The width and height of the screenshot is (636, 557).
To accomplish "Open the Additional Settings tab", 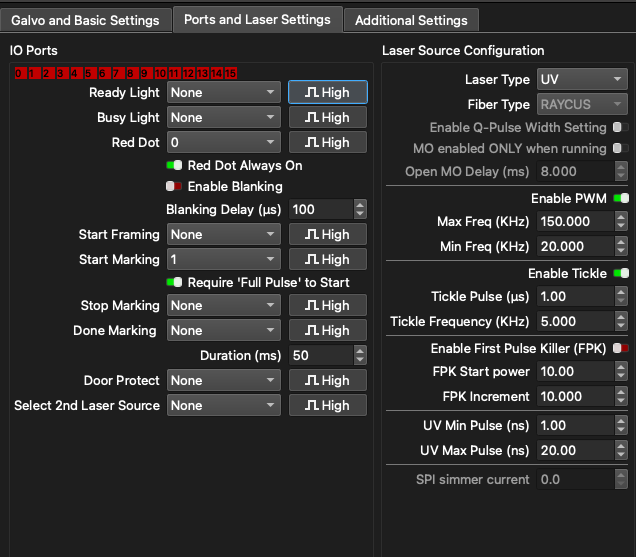I will click(x=411, y=20).
